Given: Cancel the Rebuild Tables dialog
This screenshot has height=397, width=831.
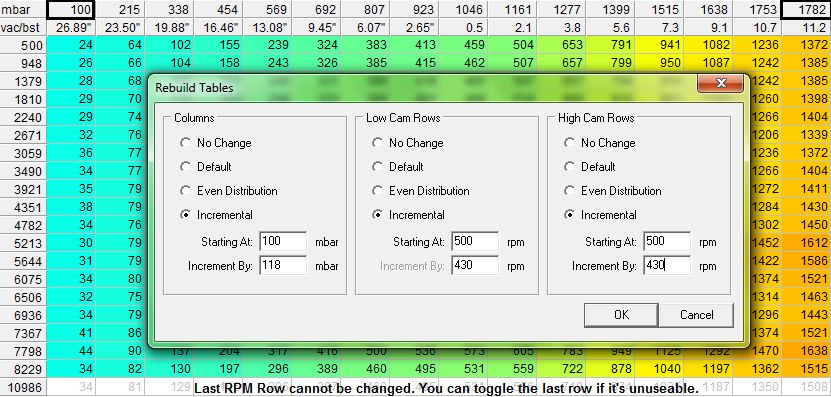Looking at the screenshot, I should pyautogui.click(x=696, y=315).
